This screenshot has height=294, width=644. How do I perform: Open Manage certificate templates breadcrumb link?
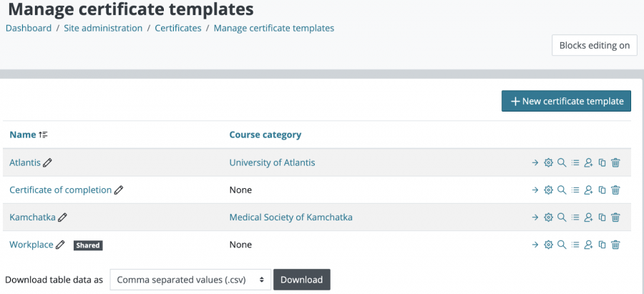(274, 29)
